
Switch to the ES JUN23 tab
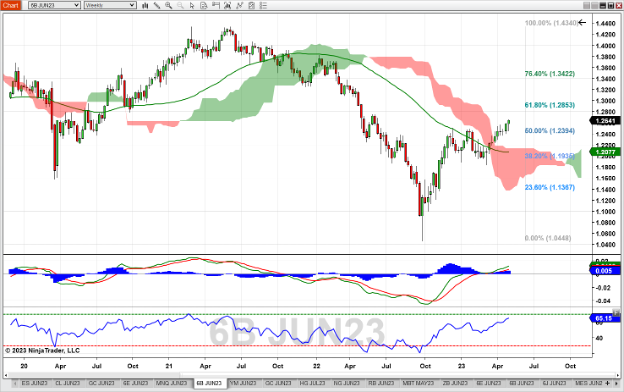[34, 383]
